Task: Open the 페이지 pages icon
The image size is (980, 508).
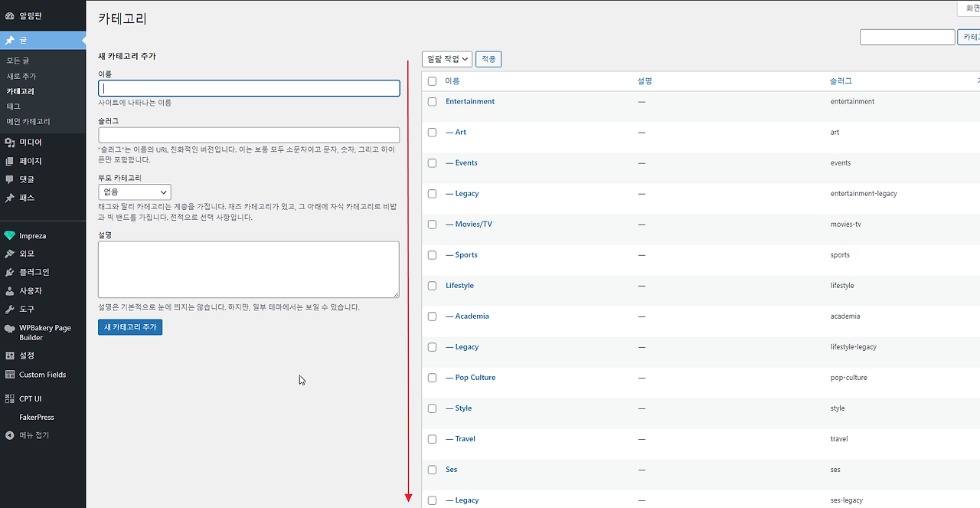Action: click(x=10, y=161)
